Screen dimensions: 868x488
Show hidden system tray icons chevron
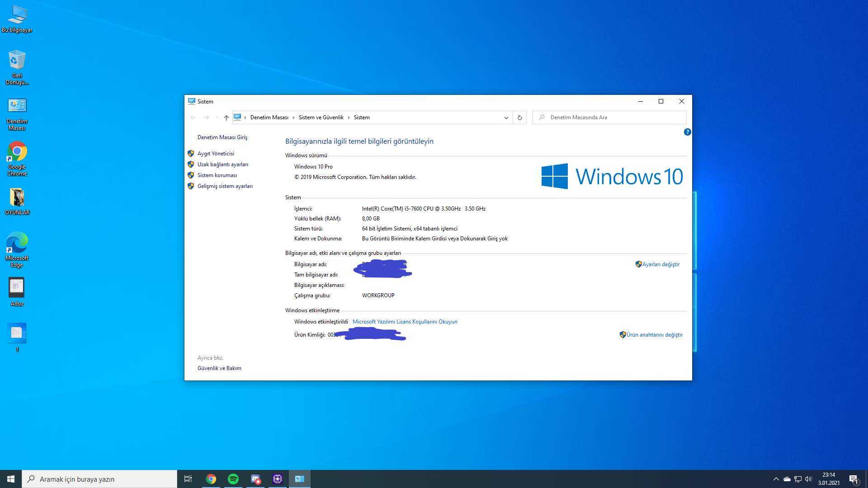(x=776, y=479)
